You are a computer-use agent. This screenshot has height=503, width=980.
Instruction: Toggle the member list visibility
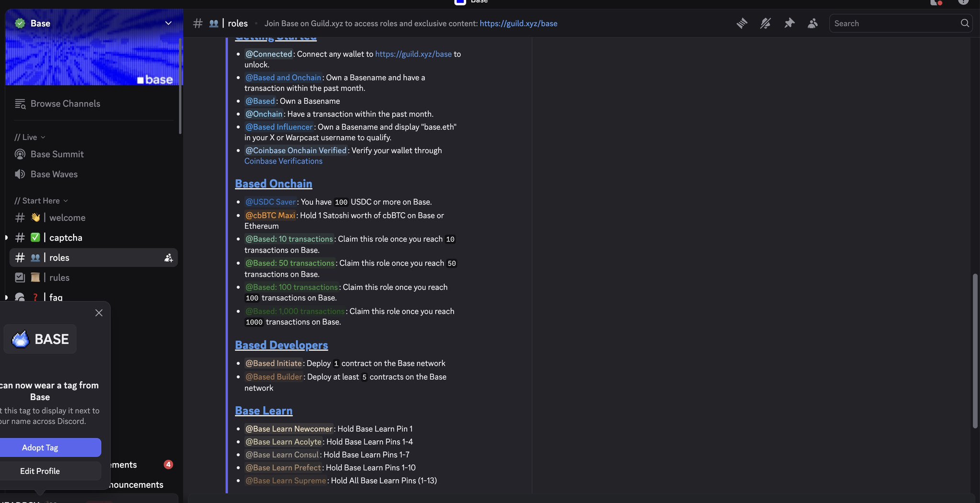click(x=813, y=23)
